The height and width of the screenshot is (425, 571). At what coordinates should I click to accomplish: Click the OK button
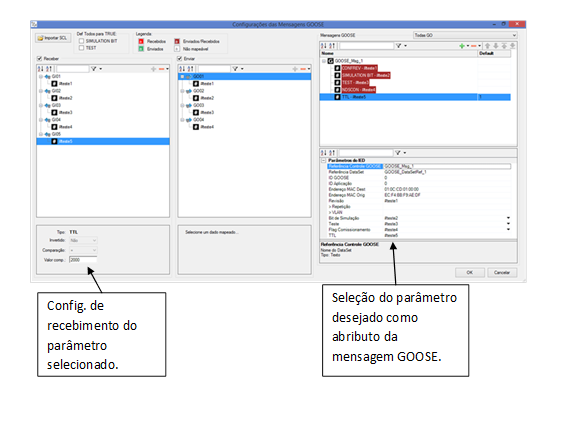470,272
